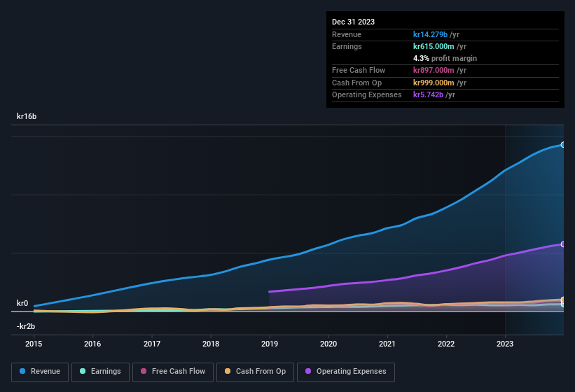Click the purple Operating Expenses legend dot

click(x=309, y=372)
